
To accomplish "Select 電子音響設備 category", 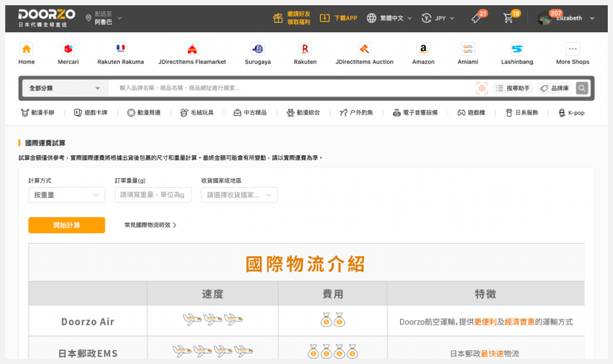I will coord(415,113).
